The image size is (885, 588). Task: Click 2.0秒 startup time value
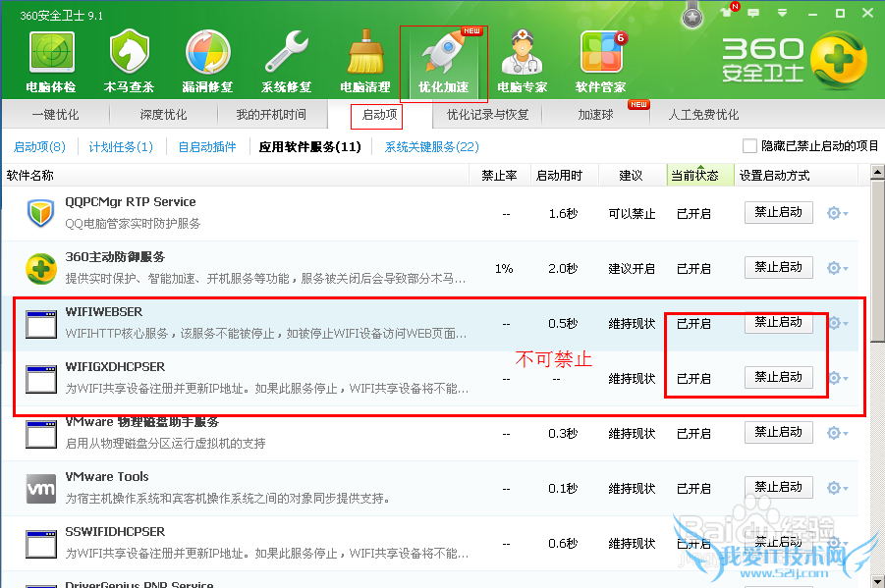563,269
